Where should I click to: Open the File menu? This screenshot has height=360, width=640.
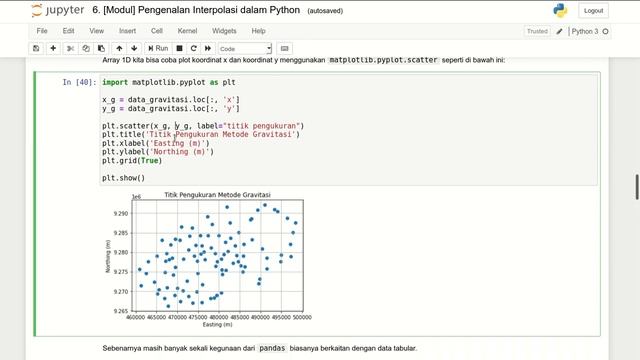42,31
